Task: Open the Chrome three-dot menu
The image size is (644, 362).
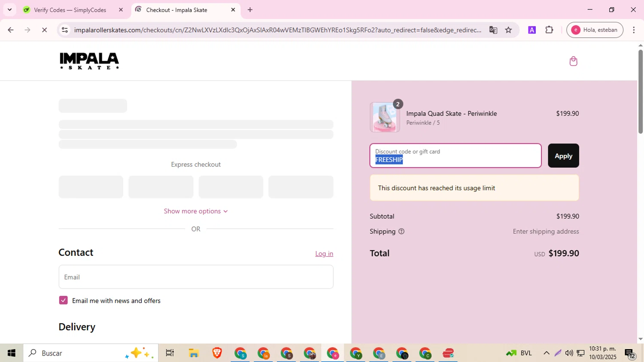Action: pyautogui.click(x=634, y=30)
